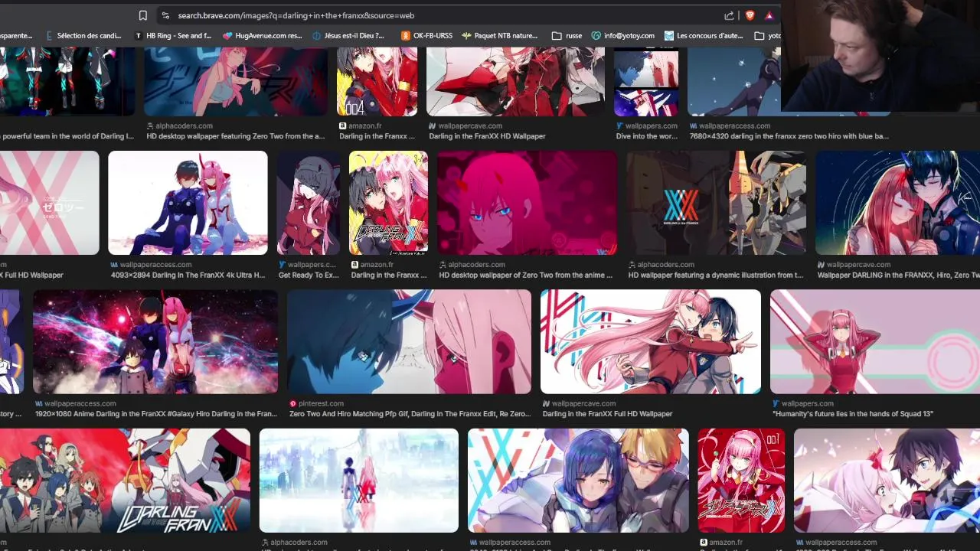
Task: Click '1920×1080 Anime Darling in the FranXX #Galaxy' caption
Action: click(156, 413)
